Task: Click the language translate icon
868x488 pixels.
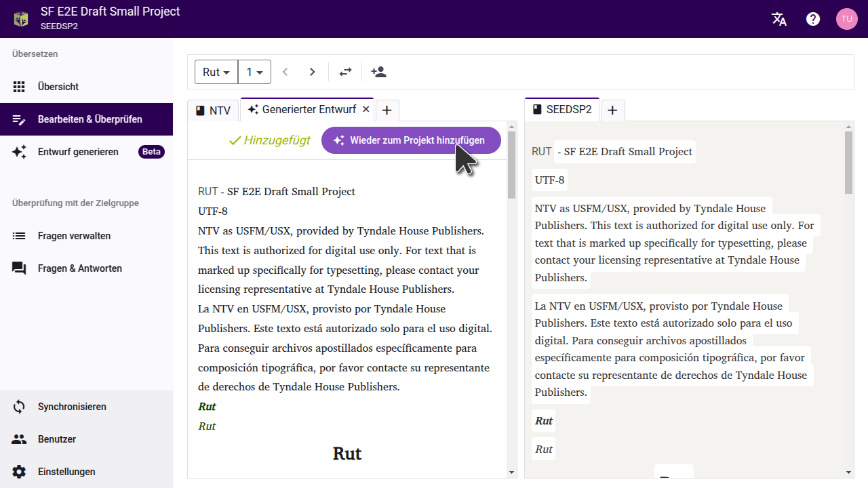Action: click(779, 19)
